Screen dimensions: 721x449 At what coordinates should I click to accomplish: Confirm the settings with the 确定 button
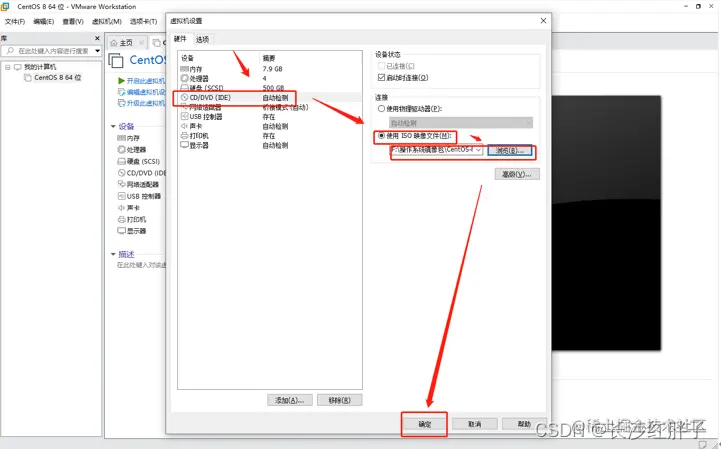424,424
